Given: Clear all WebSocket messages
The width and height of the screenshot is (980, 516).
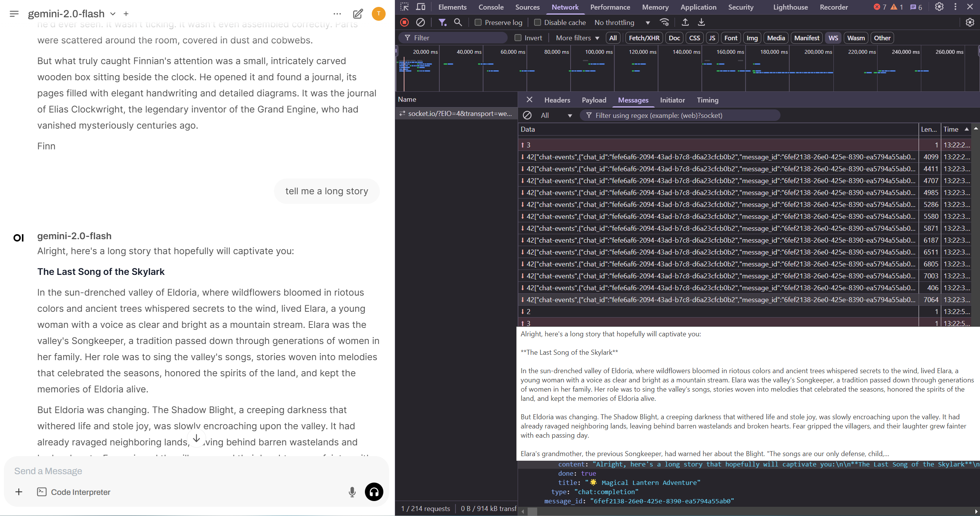Looking at the screenshot, I should [527, 115].
